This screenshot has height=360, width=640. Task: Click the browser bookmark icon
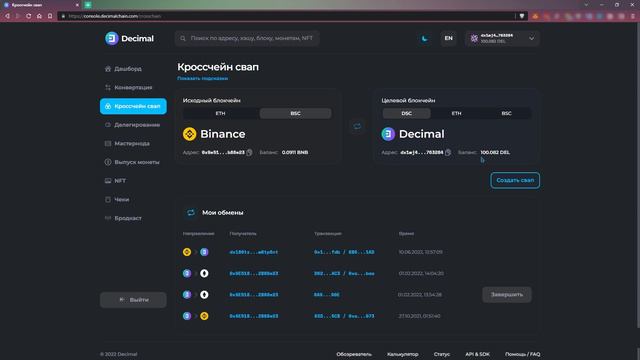click(50, 16)
